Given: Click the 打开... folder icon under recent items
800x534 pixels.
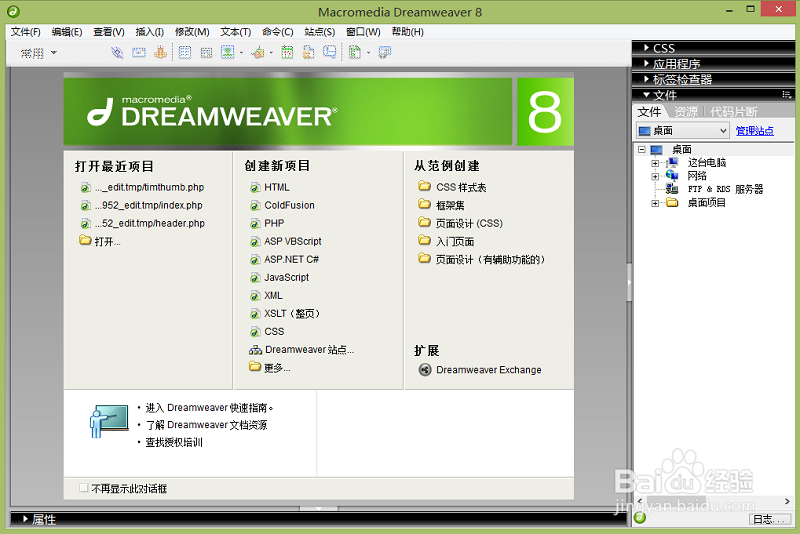Looking at the screenshot, I should pyautogui.click(x=85, y=240).
